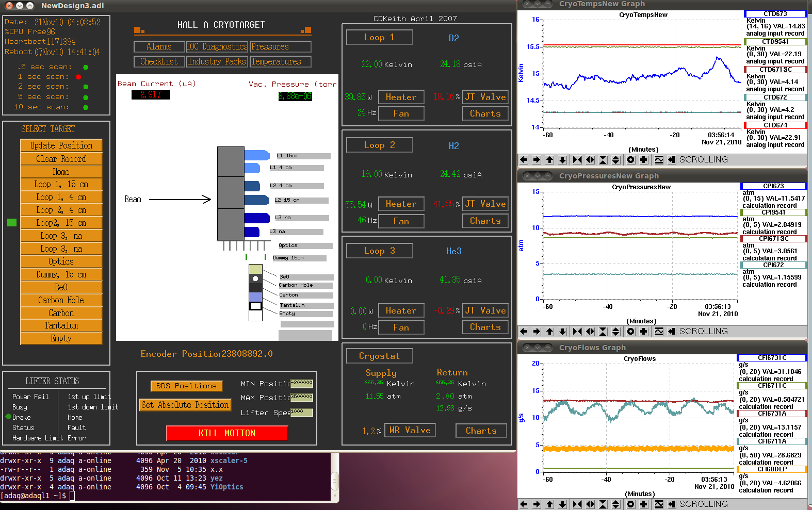Select BeO target
Viewport: 812px width, 510px height.
(61, 288)
